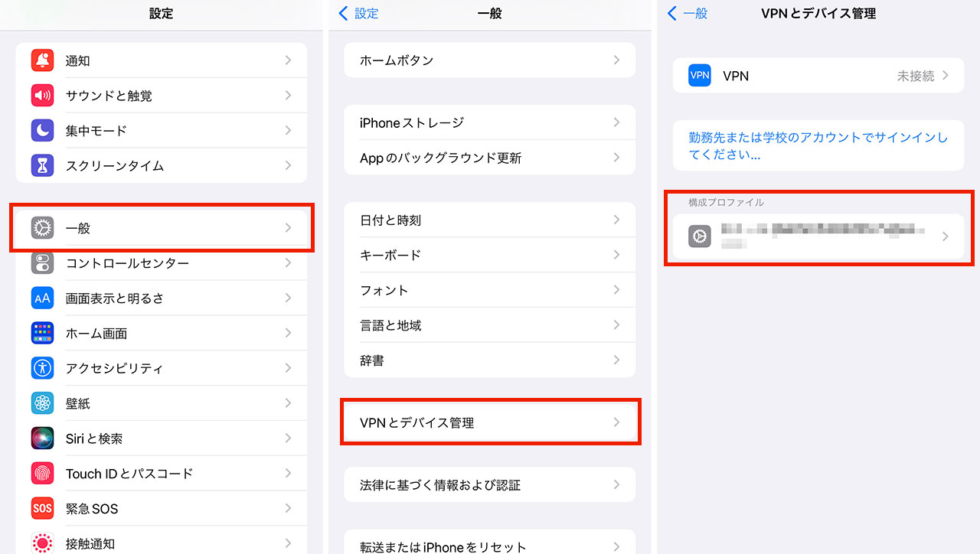
Task: Select the アクセシビリティ label
Action: [115, 369]
